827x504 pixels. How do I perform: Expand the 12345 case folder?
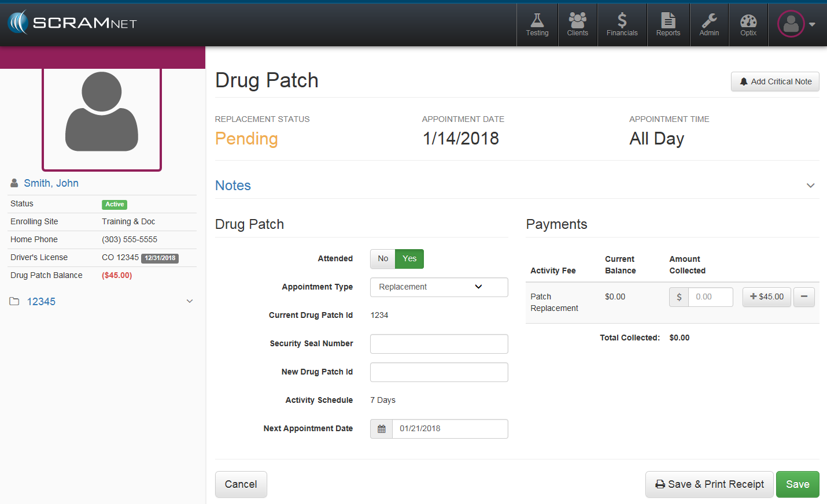tap(189, 302)
